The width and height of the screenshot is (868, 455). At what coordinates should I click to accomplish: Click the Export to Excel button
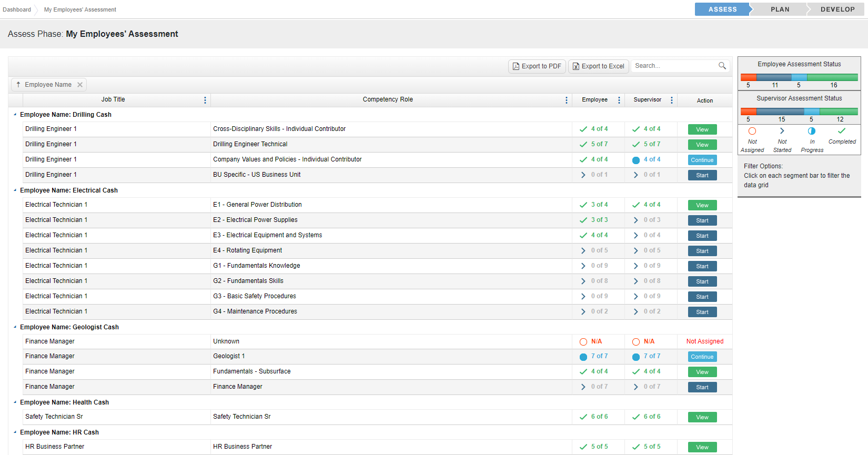[598, 66]
